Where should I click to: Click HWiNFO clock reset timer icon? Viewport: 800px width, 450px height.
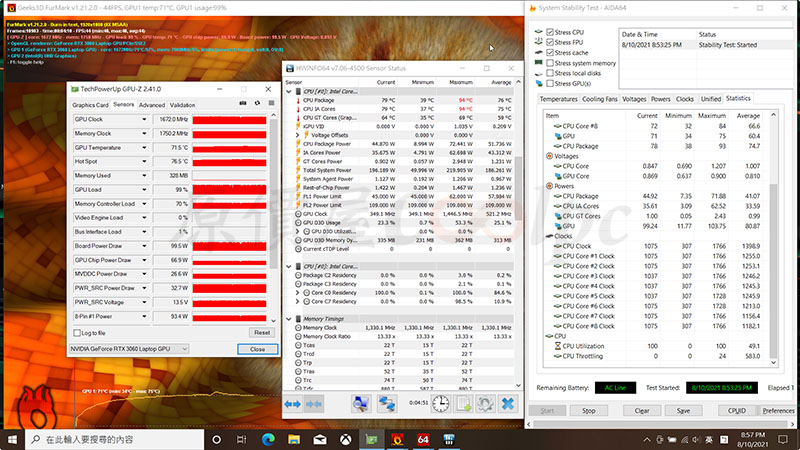[x=440, y=404]
